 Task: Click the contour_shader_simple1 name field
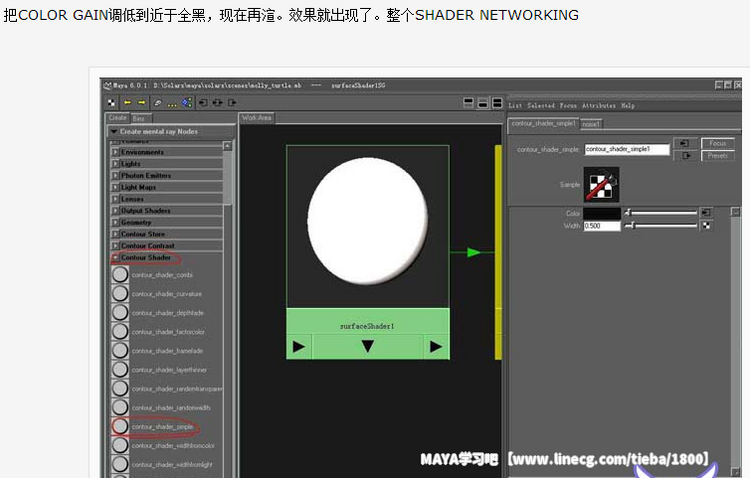(x=627, y=149)
